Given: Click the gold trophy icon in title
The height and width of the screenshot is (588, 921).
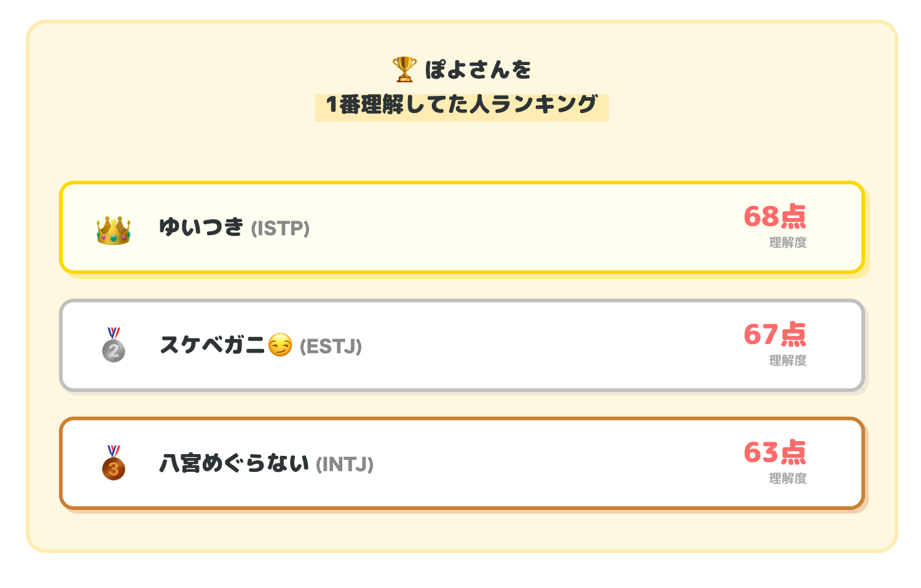Looking at the screenshot, I should [x=404, y=69].
